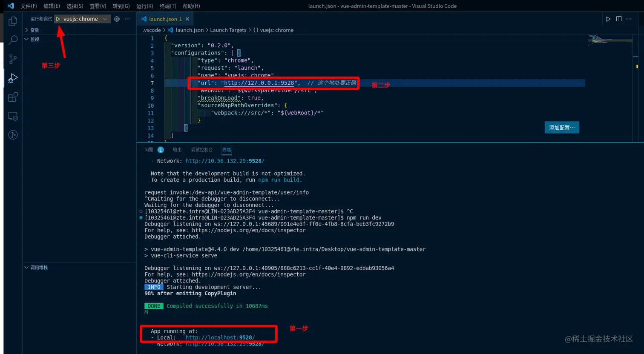Open the 终端(T) menu

167,6
